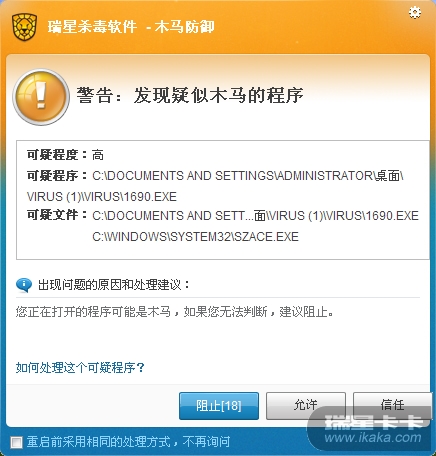
Task: Click the orange exclamation warning icon
Action: click(x=41, y=97)
